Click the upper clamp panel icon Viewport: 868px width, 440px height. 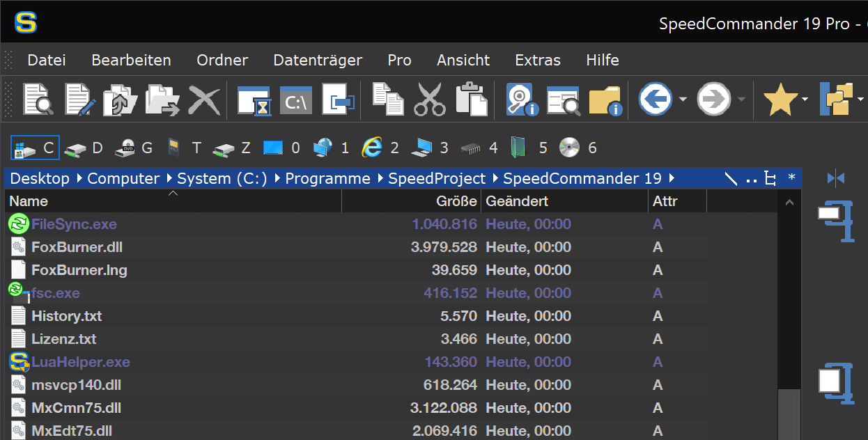pos(837,222)
